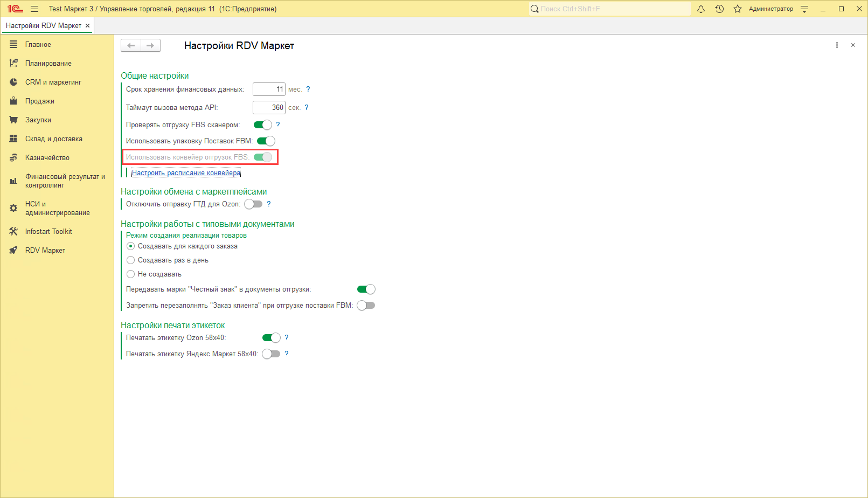The width and height of the screenshot is (868, 498).
Task: Click the data retention months field
Action: 269,89
